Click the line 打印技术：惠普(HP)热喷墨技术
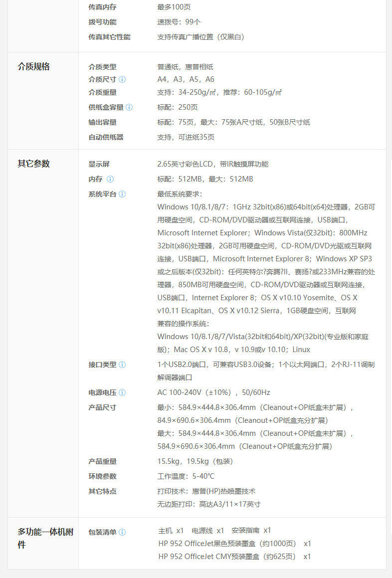The height and width of the screenshot is (578, 392). pyautogui.click(x=206, y=491)
